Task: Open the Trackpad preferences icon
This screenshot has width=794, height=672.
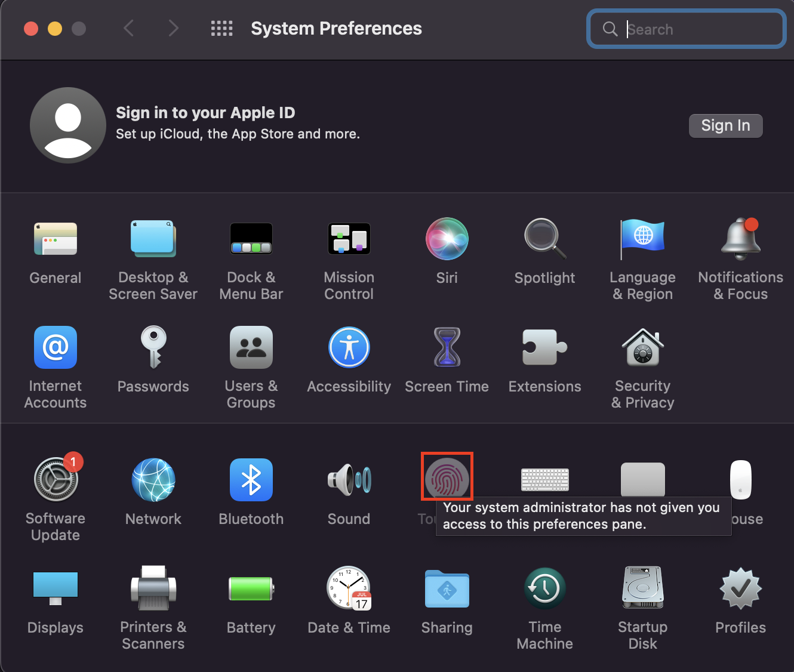Action: [643, 479]
